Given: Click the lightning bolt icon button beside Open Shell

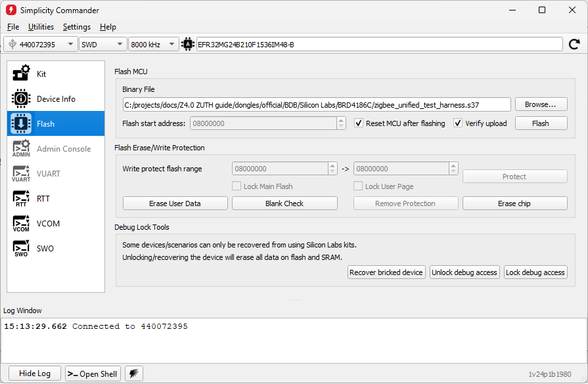Looking at the screenshot, I should point(133,373).
